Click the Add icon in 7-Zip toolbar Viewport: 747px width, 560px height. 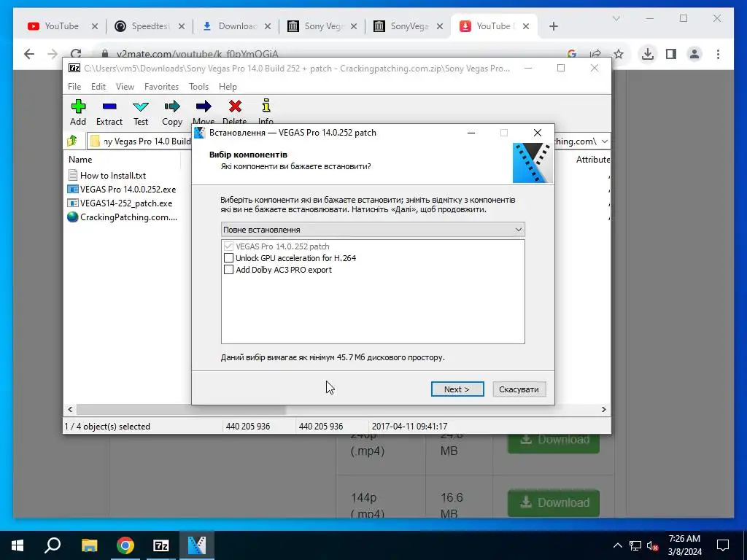click(x=78, y=106)
